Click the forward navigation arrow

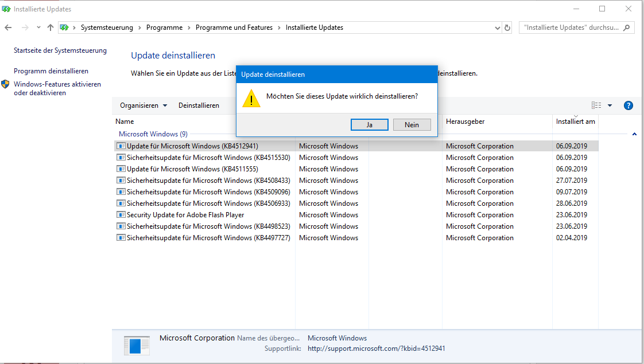25,28
